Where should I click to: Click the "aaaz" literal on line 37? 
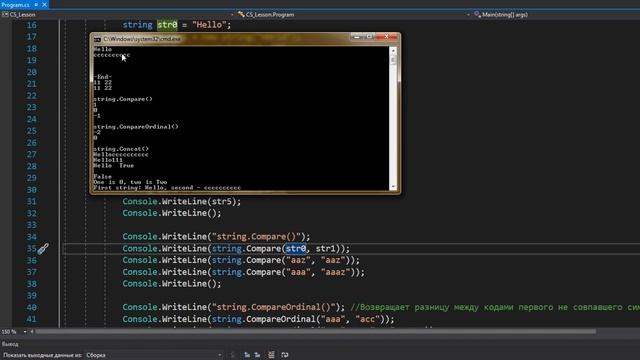(x=335, y=272)
